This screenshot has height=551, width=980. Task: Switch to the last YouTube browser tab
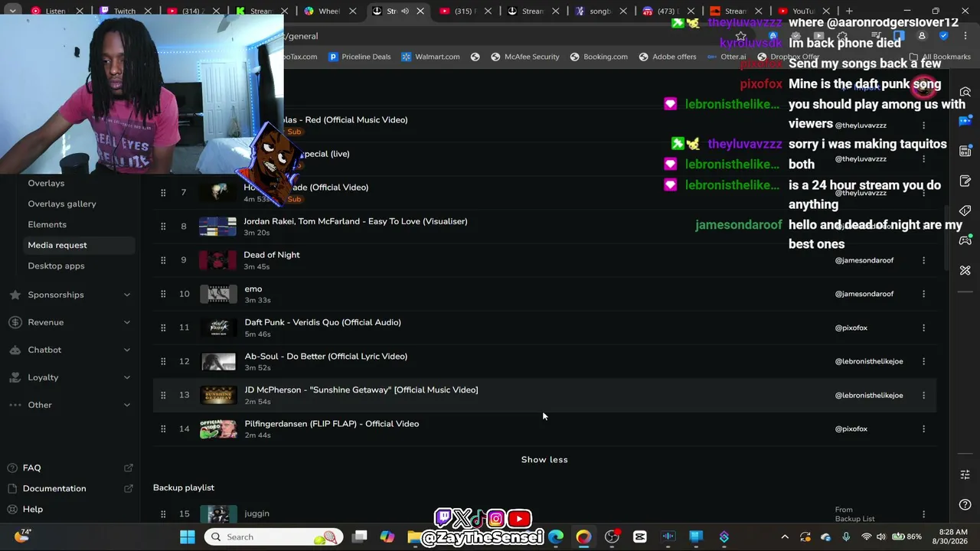(x=802, y=11)
